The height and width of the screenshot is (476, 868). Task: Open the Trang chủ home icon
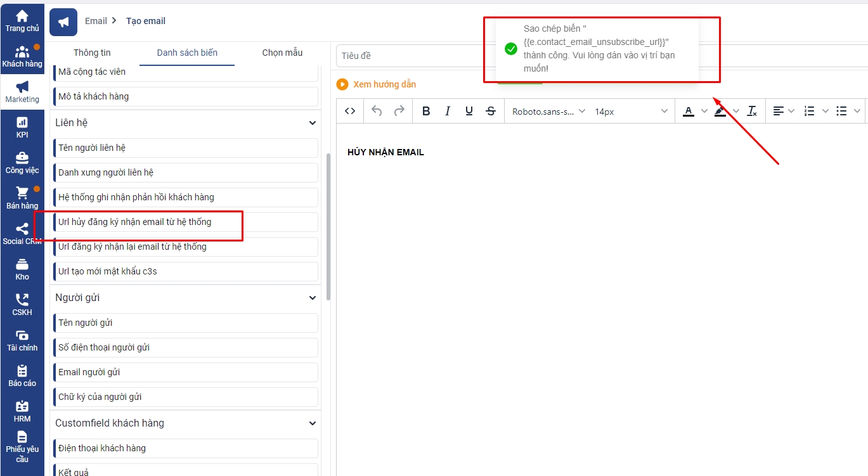(22, 21)
